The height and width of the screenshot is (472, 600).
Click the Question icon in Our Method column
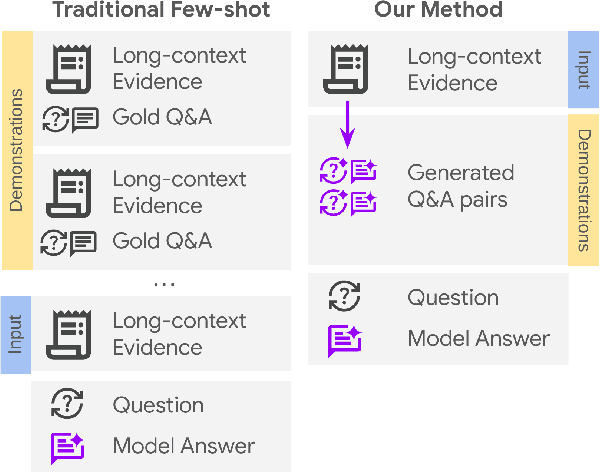tap(344, 297)
